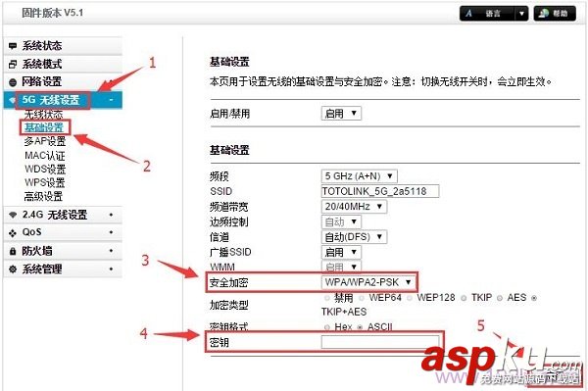
Task: Open the 信道 自动(DFS) dropdown
Action: coord(354,237)
